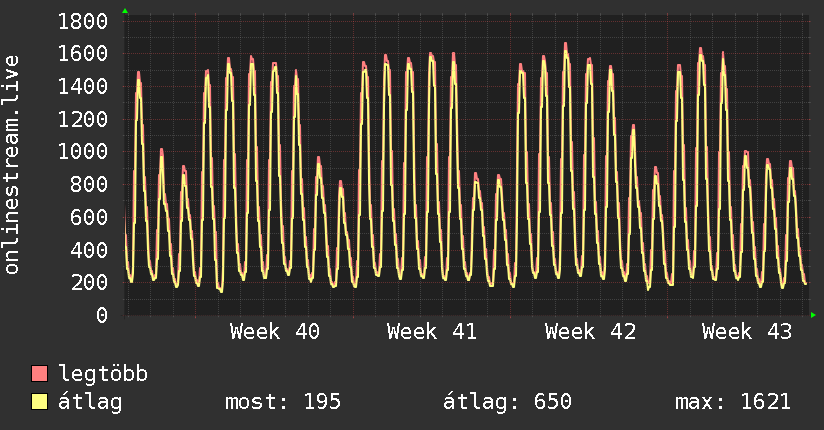Click the vertical onlinestream.live axis title
Viewport: 824px width, 430px height.
pos(12,165)
